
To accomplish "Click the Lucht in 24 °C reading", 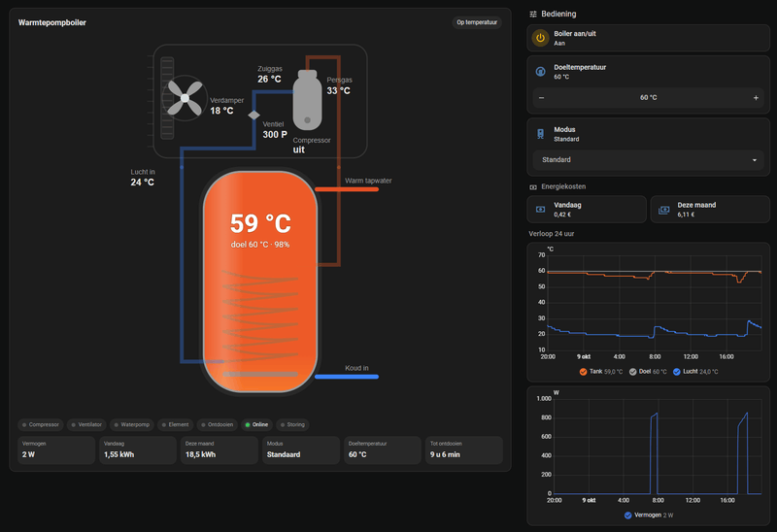I will [x=143, y=178].
